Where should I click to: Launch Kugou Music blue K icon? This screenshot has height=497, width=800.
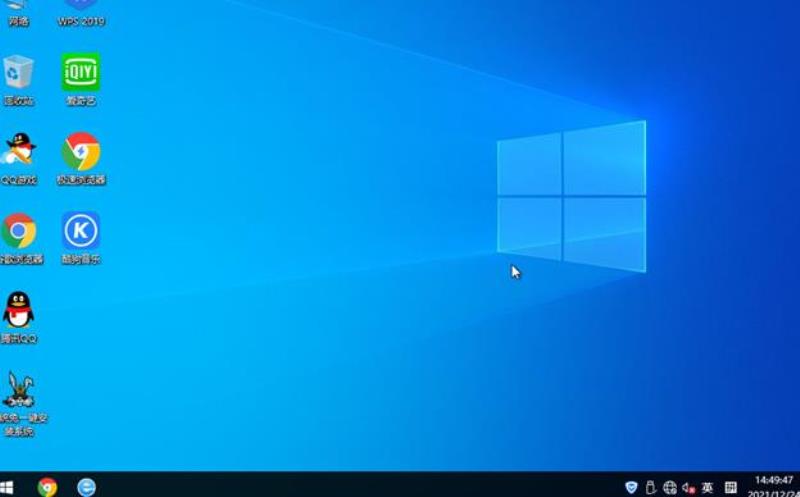81,231
